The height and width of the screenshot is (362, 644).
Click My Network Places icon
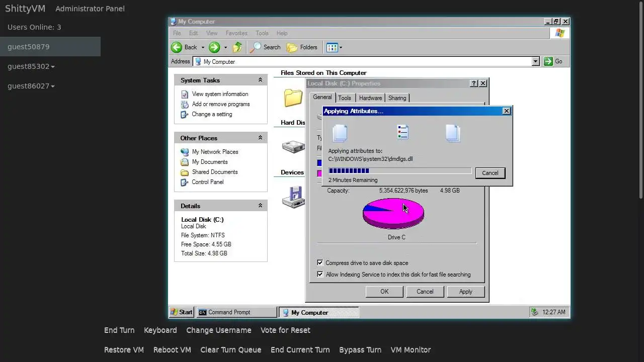[185, 152]
